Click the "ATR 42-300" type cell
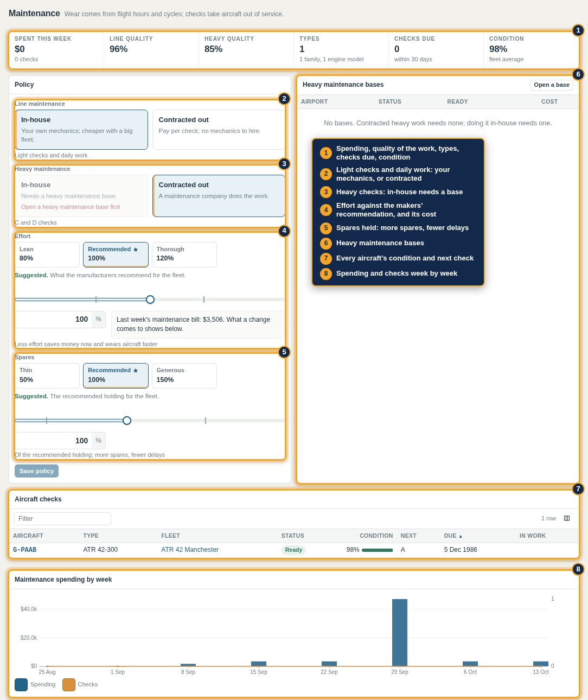Viewport: 588px width, 700px height. click(100, 550)
